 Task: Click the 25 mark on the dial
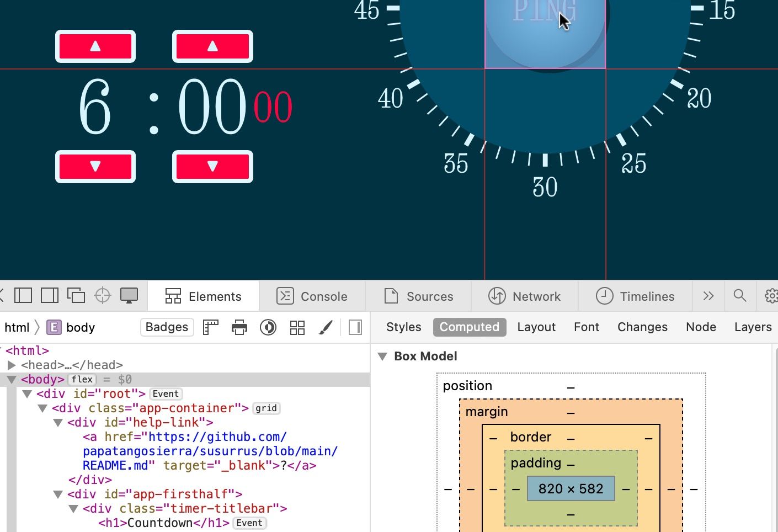tap(634, 164)
